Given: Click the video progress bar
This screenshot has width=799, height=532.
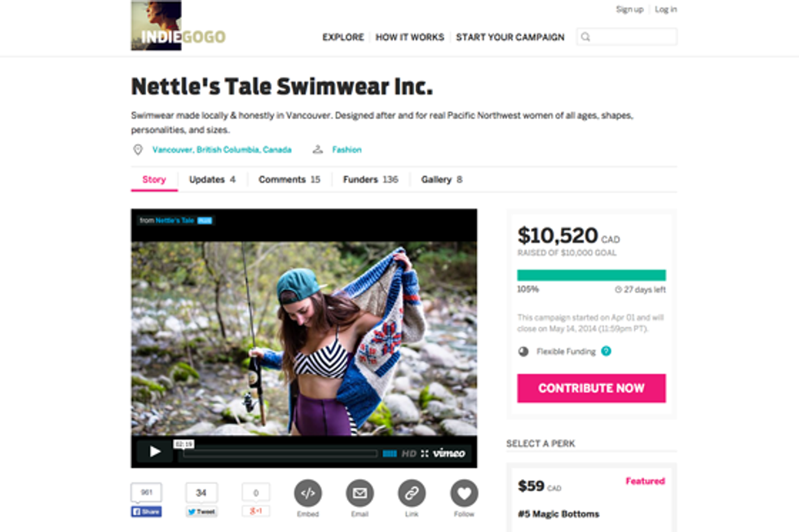Looking at the screenshot, I should coord(279,453).
